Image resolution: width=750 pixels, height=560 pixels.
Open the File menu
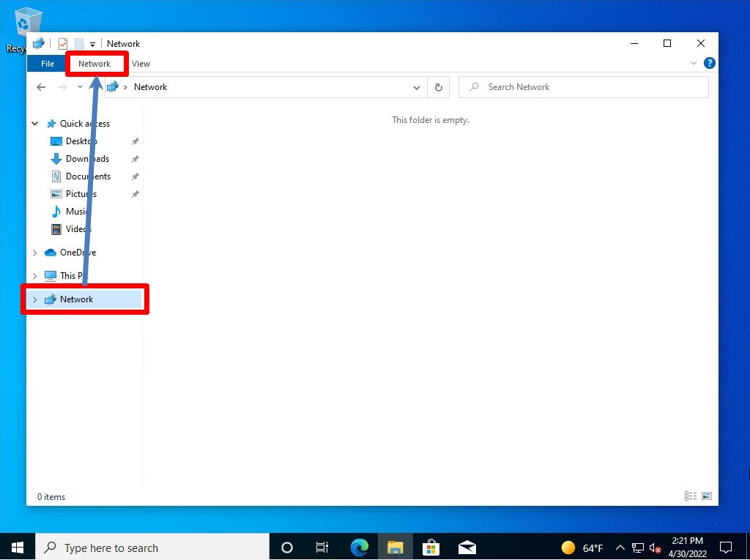[x=46, y=64]
